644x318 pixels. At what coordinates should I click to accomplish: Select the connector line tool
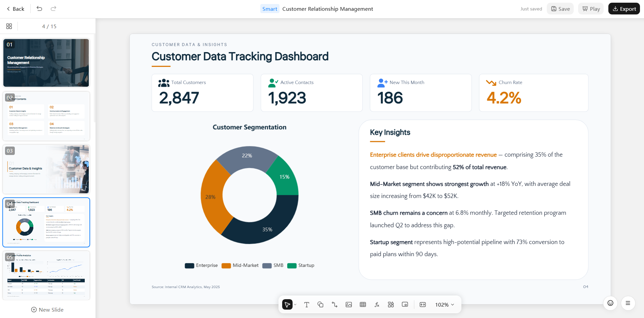coord(335,305)
